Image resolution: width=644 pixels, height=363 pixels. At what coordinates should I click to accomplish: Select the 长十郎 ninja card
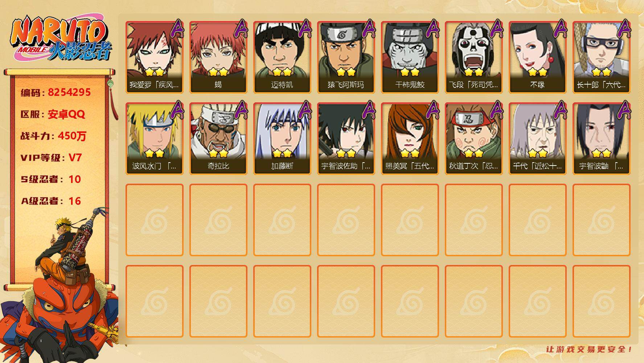point(602,57)
